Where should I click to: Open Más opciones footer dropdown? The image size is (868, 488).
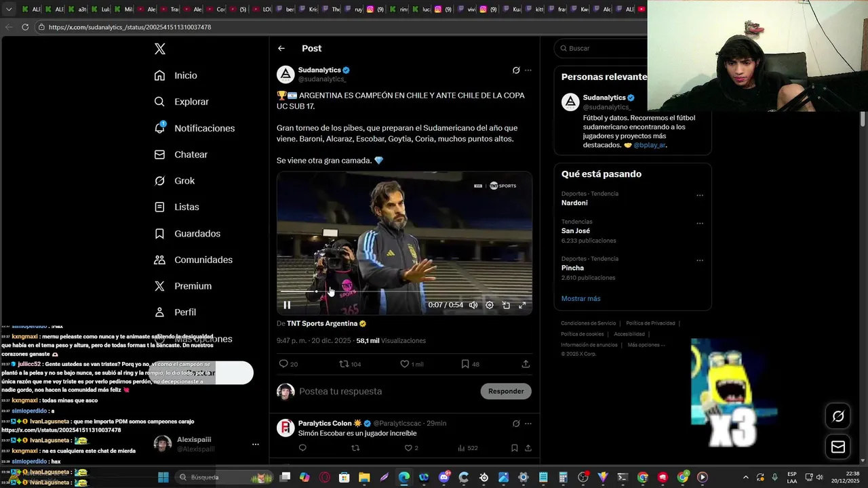click(x=646, y=345)
